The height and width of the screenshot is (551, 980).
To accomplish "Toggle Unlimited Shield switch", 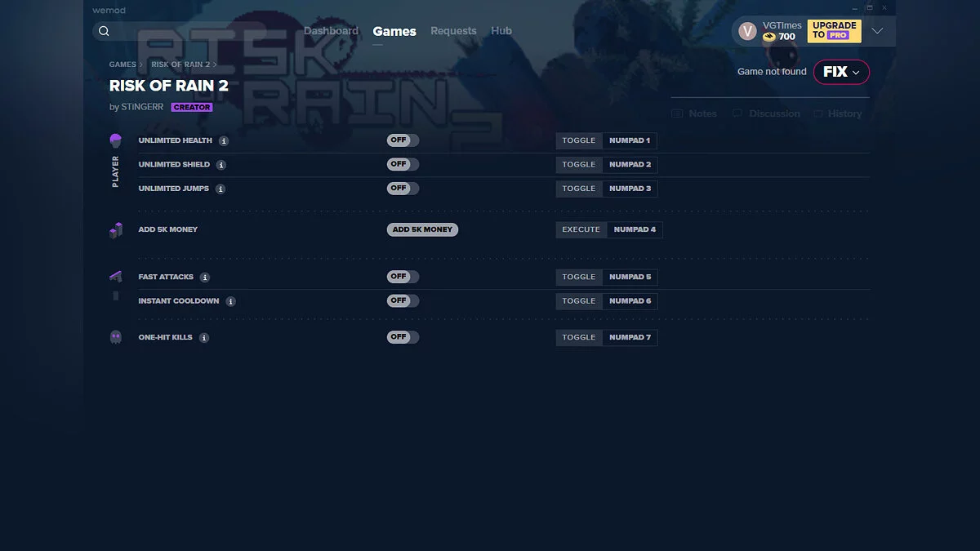I will coord(403,164).
